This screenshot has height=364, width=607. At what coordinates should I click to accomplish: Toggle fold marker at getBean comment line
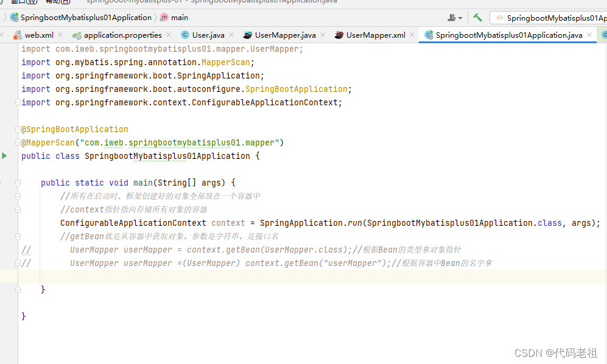coord(18,236)
